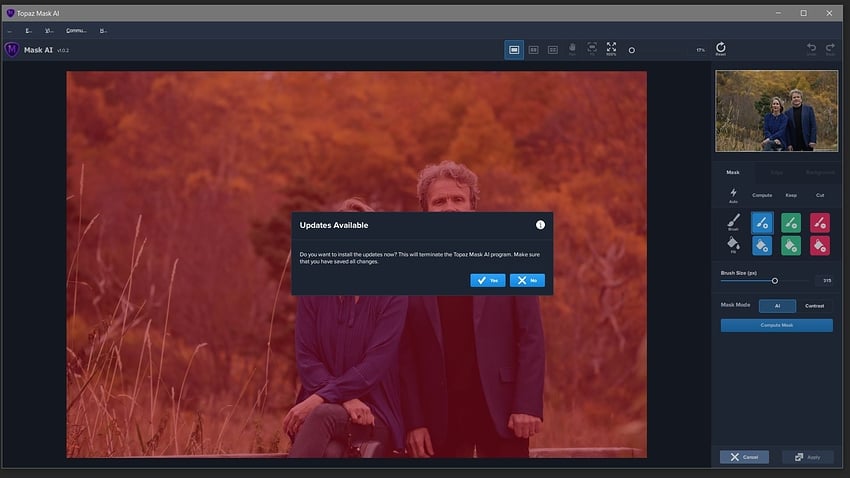
Task: Open the Community menu
Action: tap(76, 31)
